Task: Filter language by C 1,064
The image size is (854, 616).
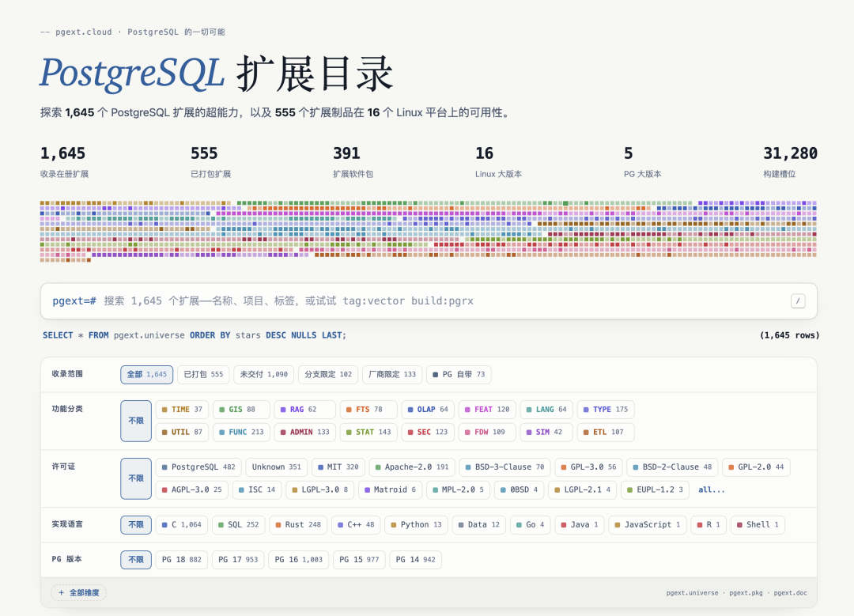Action: pyautogui.click(x=181, y=524)
